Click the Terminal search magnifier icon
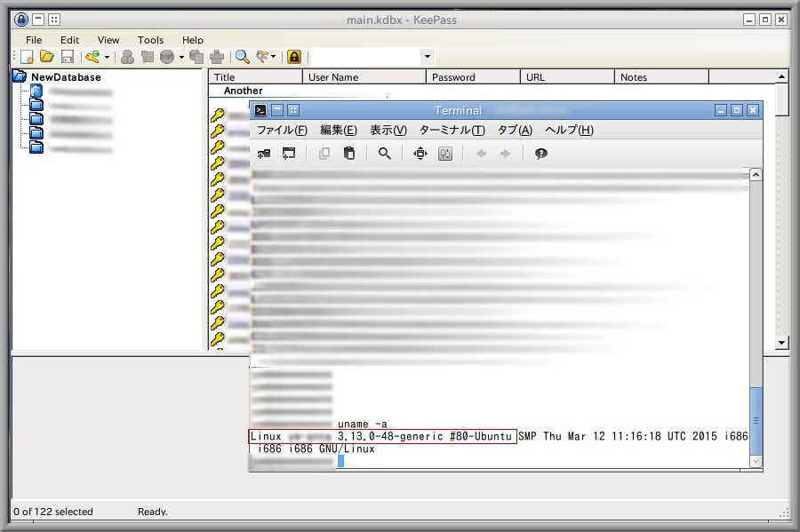 (385, 154)
